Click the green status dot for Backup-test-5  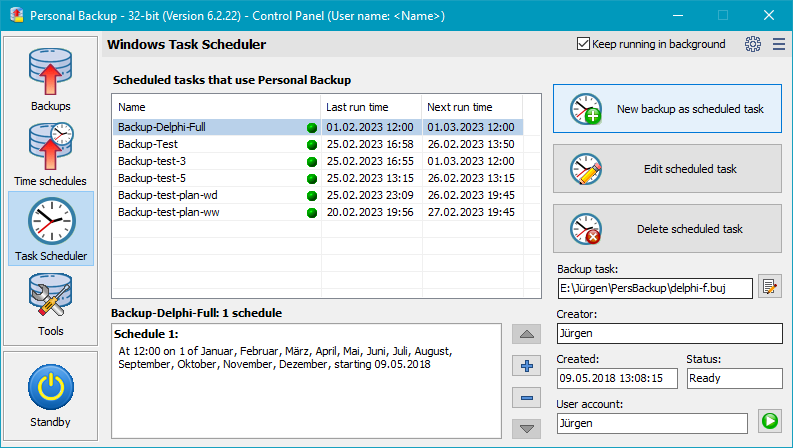312,179
